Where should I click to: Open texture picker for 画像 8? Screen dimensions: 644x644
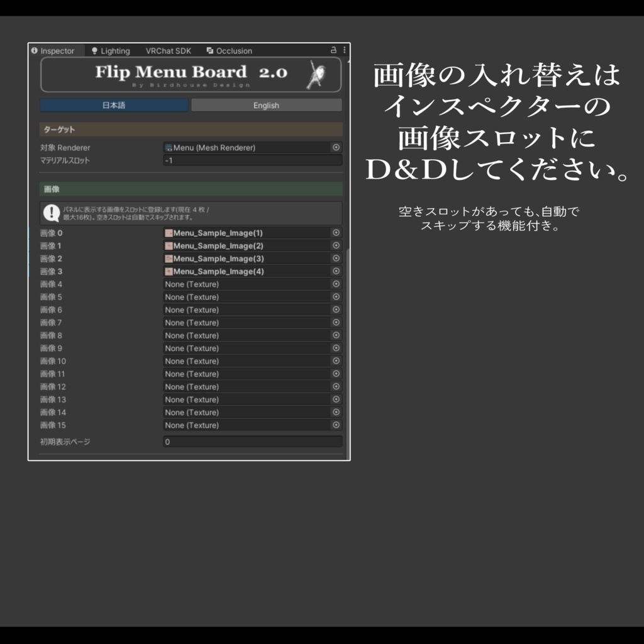pyautogui.click(x=336, y=335)
